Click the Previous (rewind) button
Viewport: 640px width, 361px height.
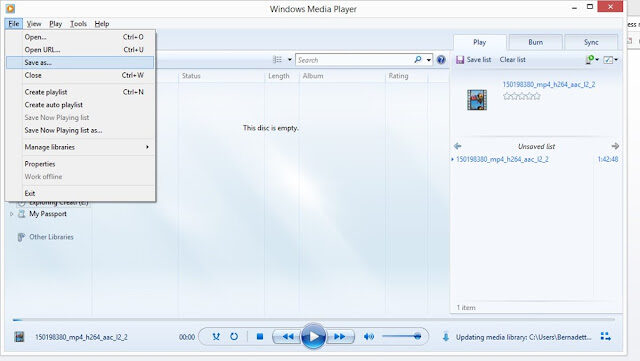(288, 336)
